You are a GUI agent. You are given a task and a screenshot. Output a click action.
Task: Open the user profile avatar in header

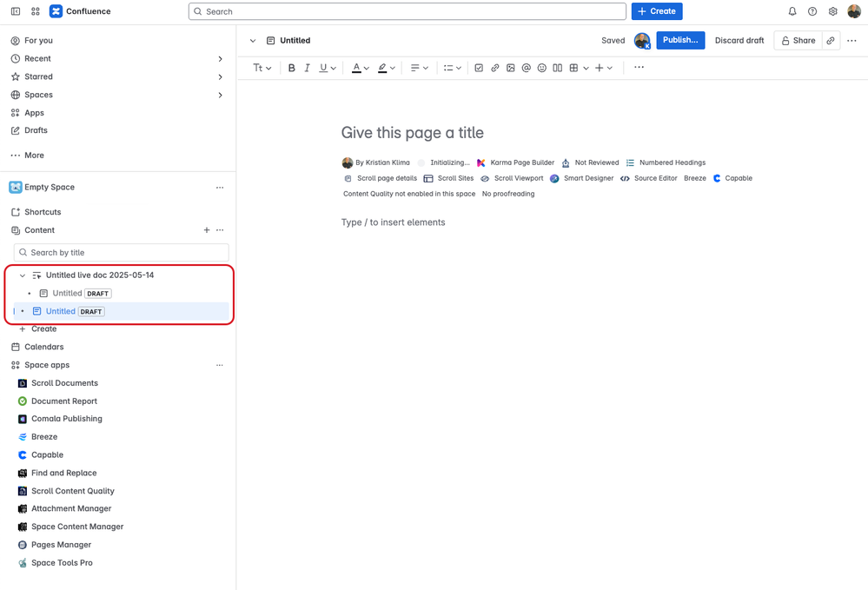click(853, 11)
